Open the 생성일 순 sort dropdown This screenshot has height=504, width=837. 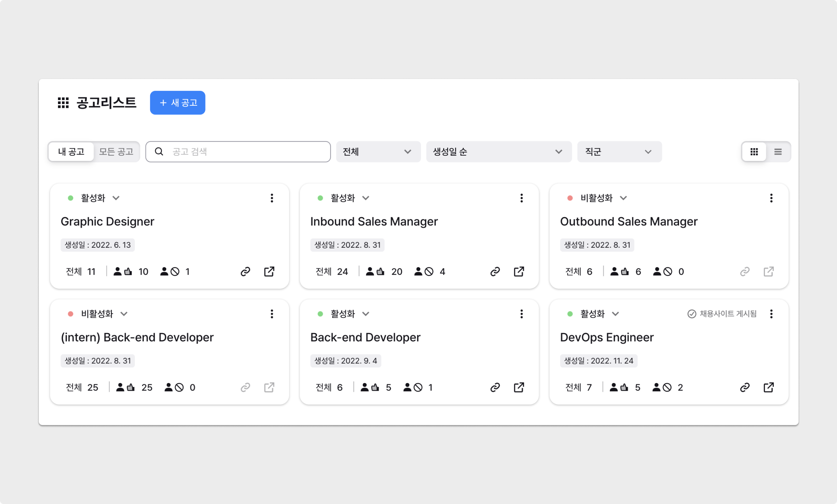click(499, 152)
